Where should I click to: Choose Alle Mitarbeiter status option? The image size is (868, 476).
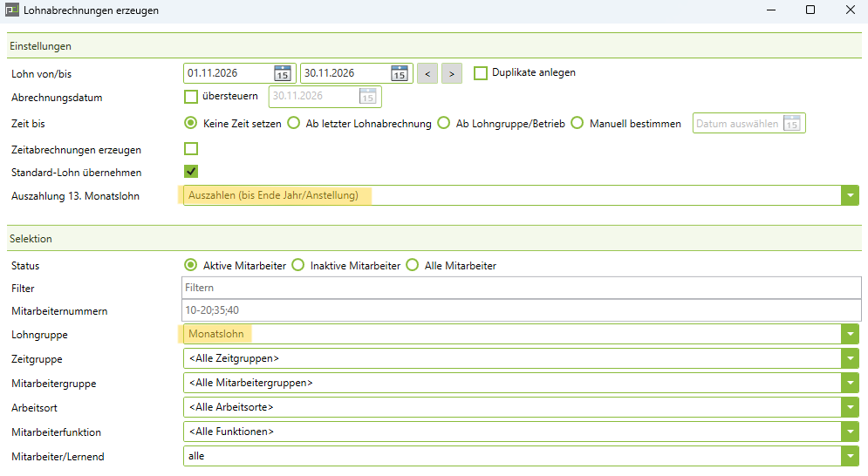click(x=413, y=265)
